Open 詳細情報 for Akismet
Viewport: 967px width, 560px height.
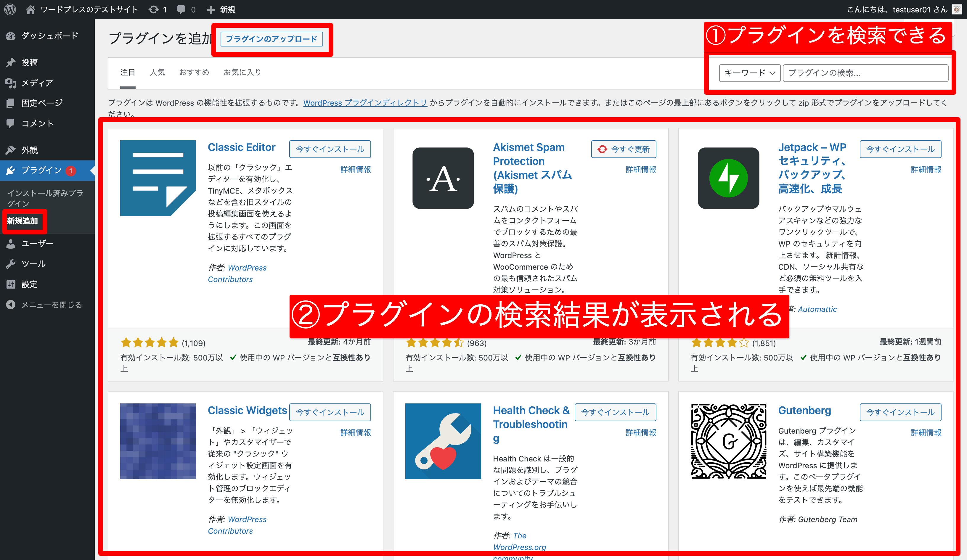(641, 169)
